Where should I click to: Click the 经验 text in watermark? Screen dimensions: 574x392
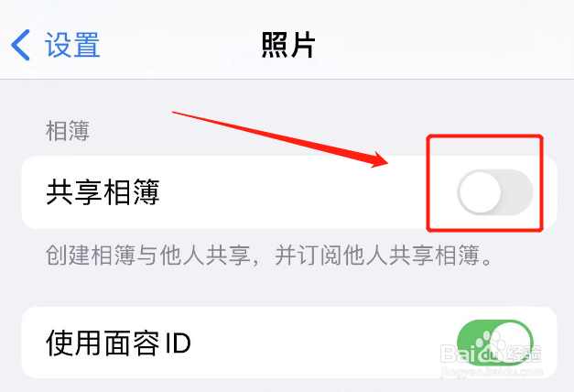tap(524, 354)
